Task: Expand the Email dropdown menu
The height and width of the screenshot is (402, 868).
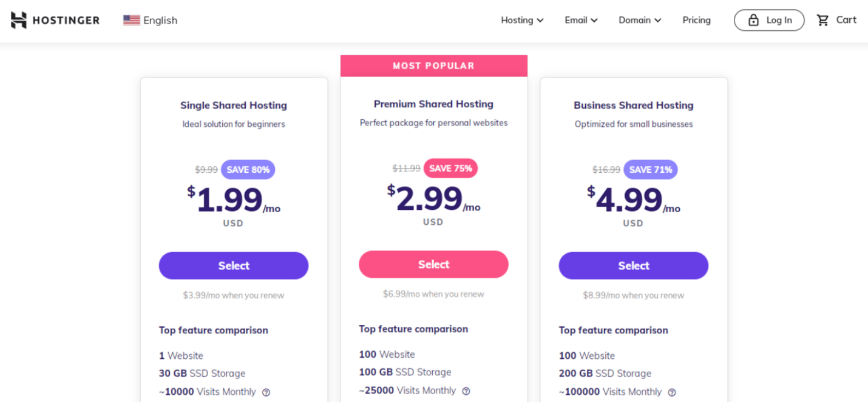Action: (x=581, y=20)
